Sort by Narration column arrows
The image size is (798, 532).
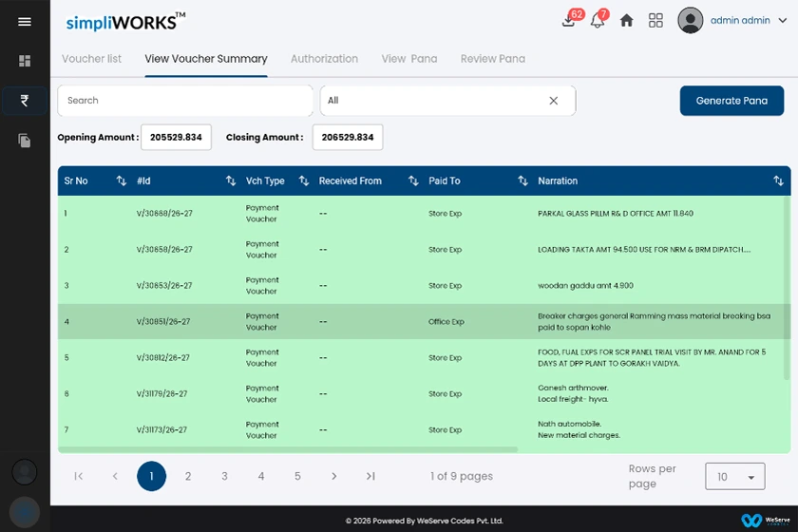point(778,180)
